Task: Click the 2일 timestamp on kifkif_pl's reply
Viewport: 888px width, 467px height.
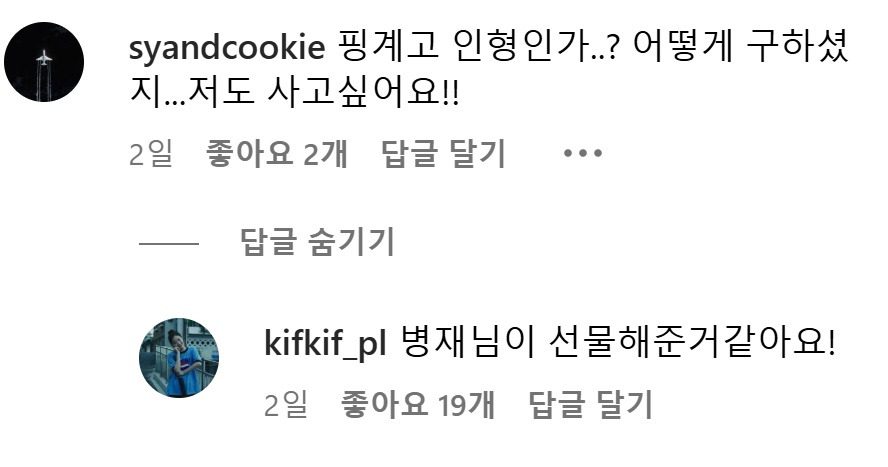Action: (x=286, y=404)
